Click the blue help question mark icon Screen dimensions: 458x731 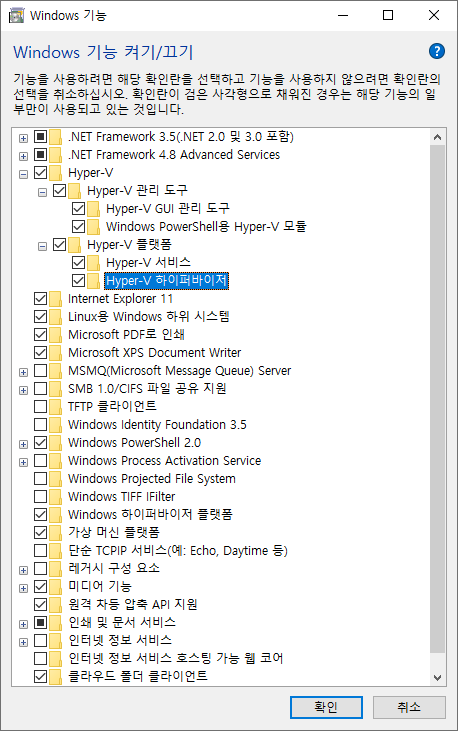(x=437, y=51)
